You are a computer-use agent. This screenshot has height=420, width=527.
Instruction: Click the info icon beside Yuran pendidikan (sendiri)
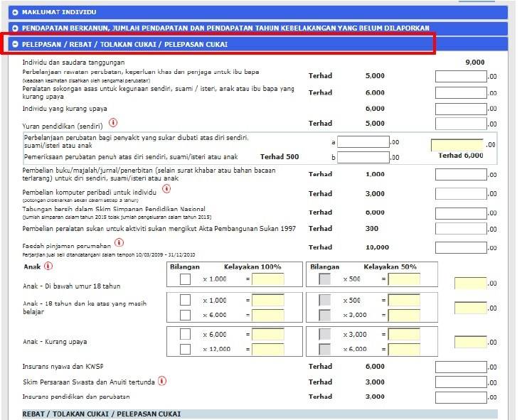click(x=113, y=123)
